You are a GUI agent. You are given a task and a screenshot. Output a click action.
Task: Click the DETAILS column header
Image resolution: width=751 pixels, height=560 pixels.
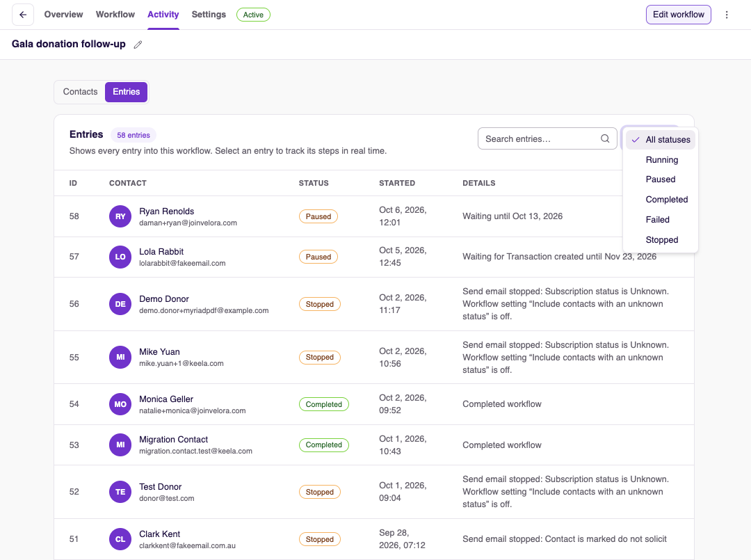pos(479,183)
